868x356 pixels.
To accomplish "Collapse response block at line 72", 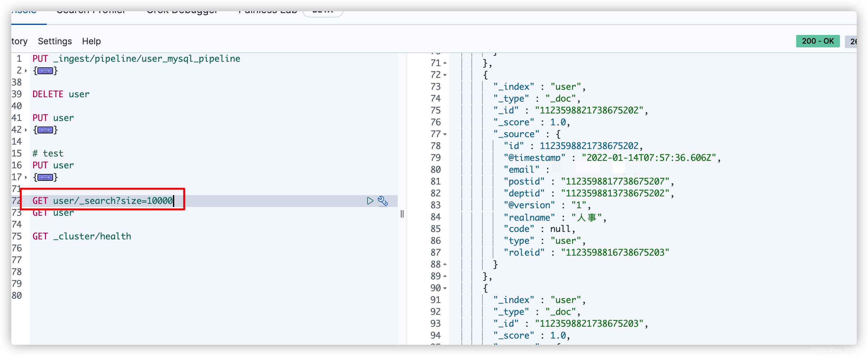I will click(445, 75).
